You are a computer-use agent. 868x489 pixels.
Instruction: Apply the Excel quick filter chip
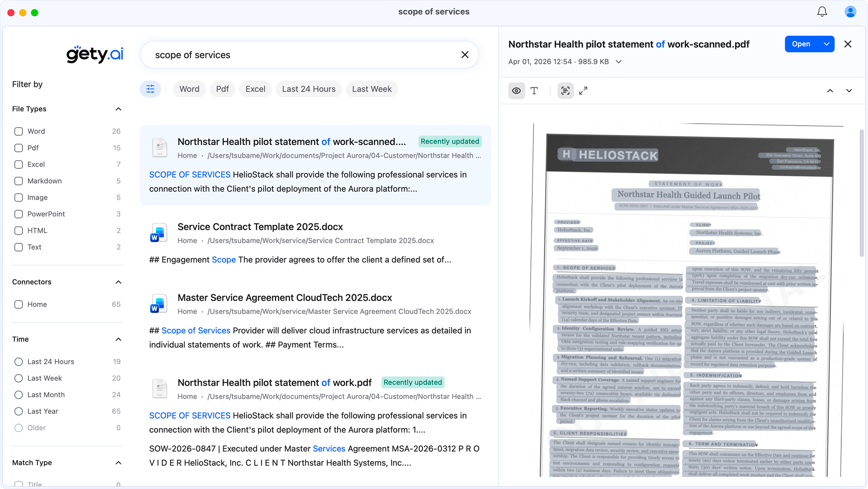256,89
